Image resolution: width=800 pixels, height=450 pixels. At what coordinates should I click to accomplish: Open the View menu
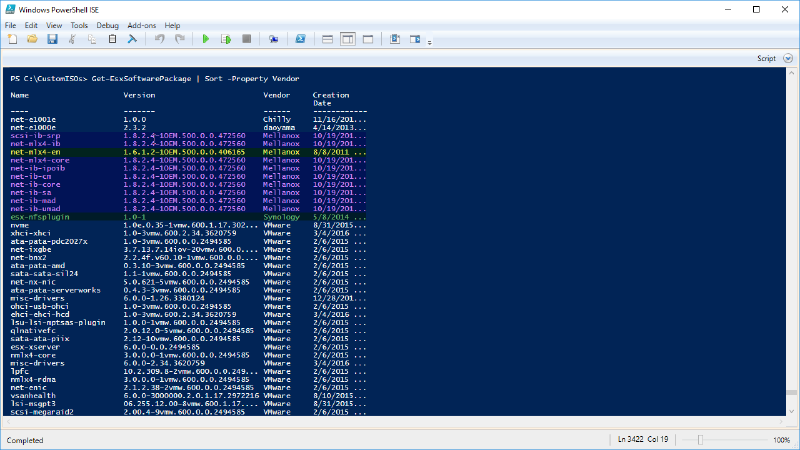[54, 25]
